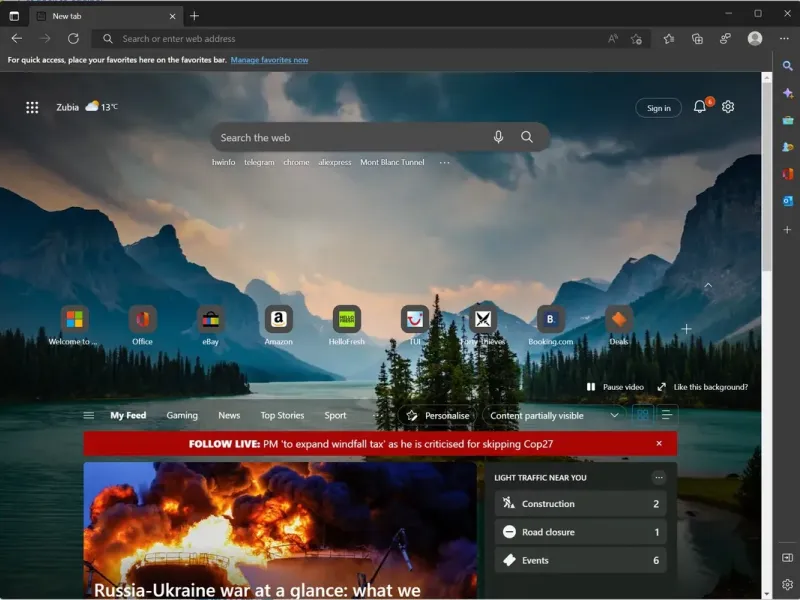Expand more recent searches ellipsis

point(445,162)
